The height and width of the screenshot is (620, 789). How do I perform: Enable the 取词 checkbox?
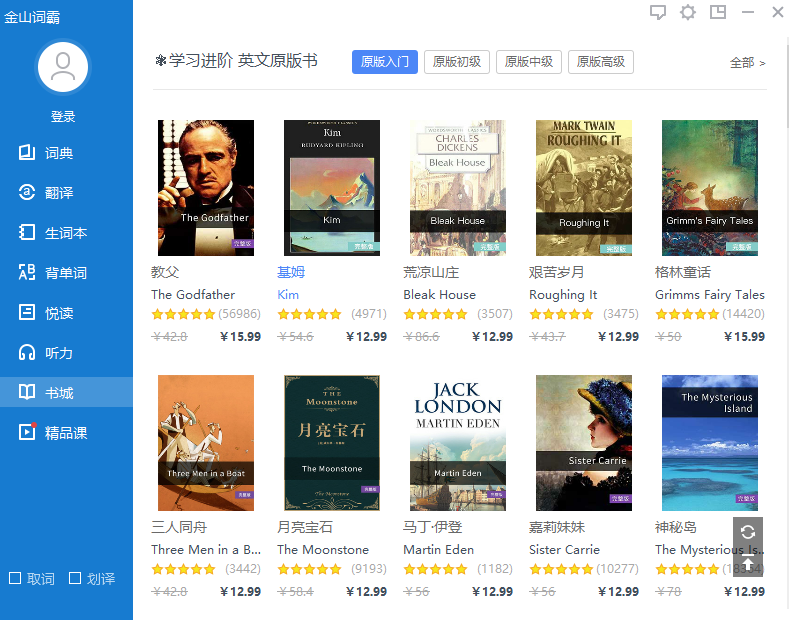[x=15, y=578]
